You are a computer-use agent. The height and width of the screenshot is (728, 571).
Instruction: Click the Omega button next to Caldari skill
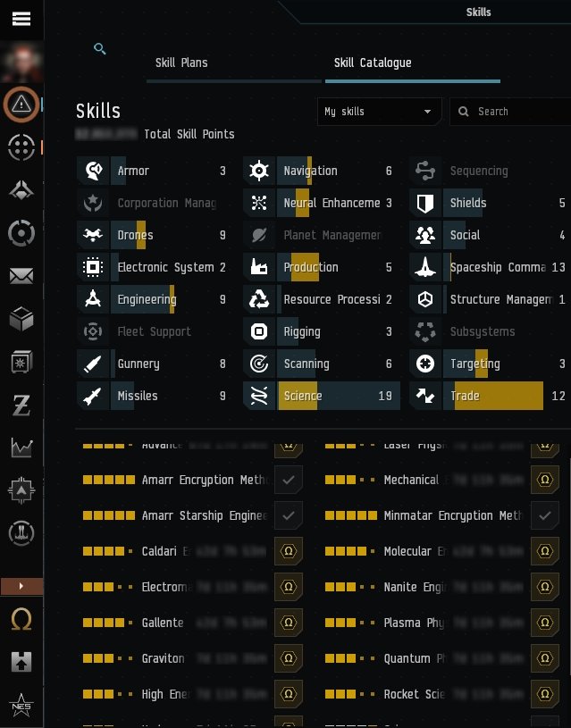click(289, 551)
